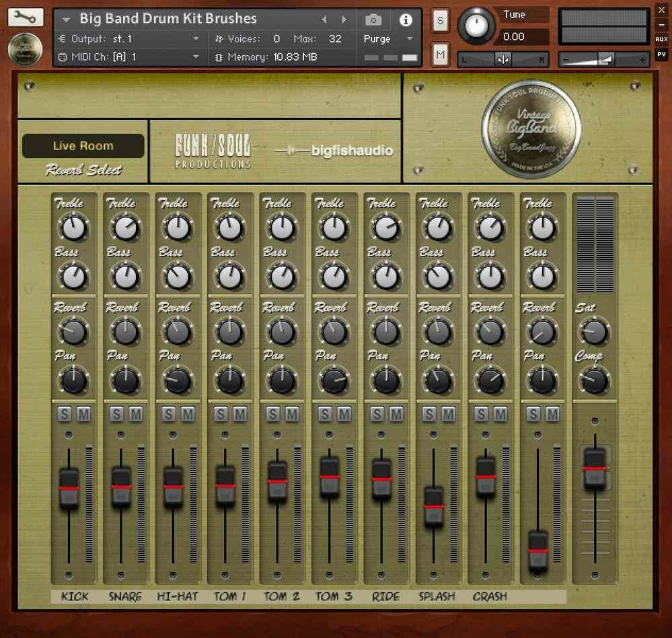Solo the instrument with the S button

click(x=440, y=21)
